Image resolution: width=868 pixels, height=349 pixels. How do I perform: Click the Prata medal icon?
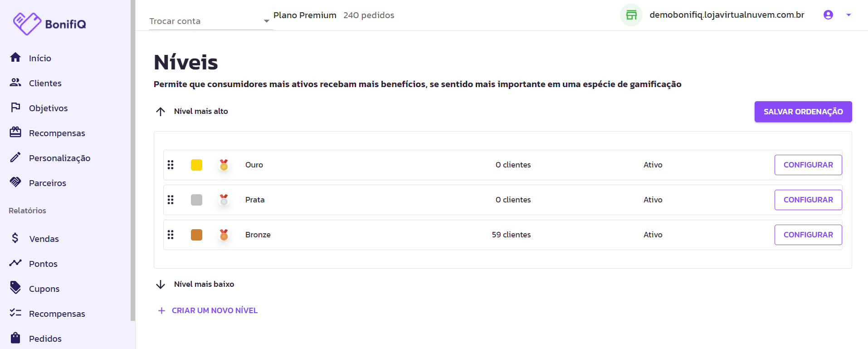[x=224, y=200]
